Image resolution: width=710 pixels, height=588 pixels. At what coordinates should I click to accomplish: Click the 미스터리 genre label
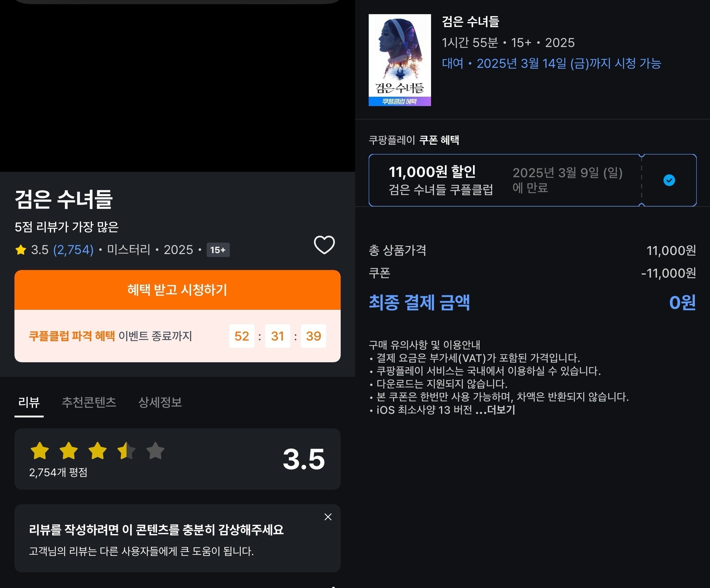coord(129,250)
